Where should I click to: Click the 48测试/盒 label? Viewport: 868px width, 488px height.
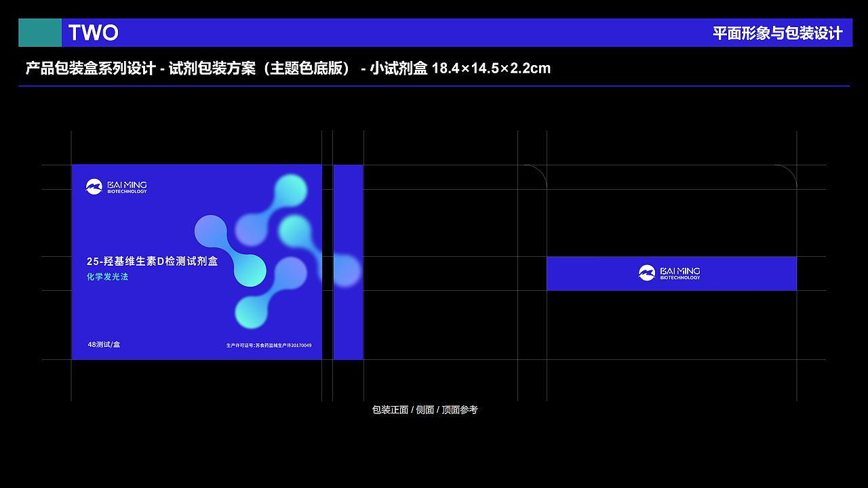tap(104, 344)
